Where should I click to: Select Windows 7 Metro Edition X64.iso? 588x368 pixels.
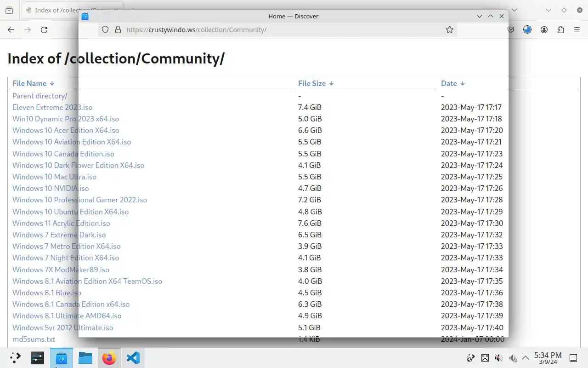pyautogui.click(x=66, y=246)
